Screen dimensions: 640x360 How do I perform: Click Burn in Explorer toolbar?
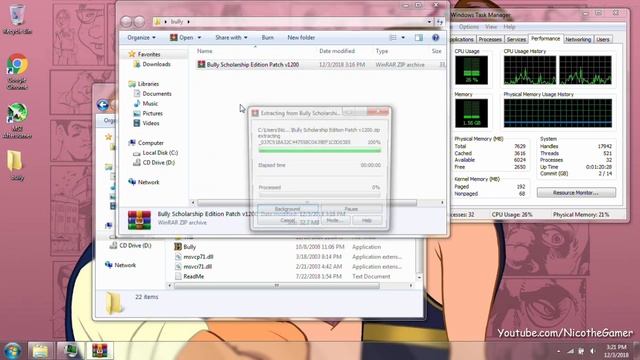[x=268, y=38]
